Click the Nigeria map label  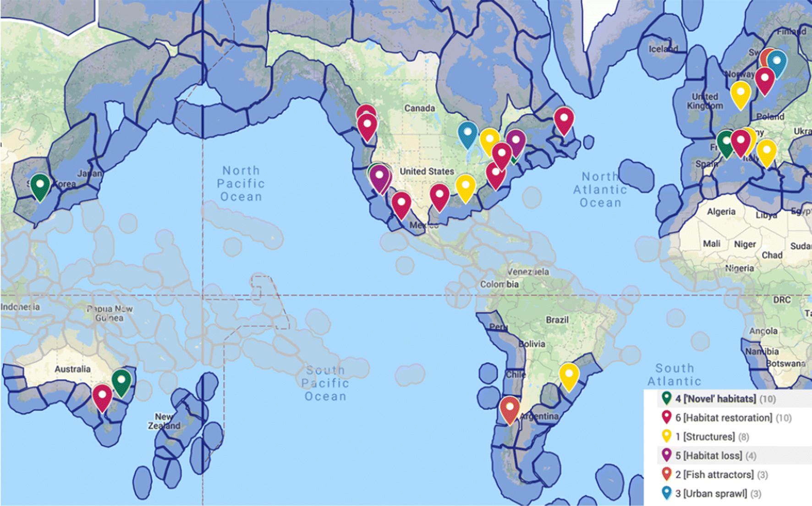pos(740,268)
